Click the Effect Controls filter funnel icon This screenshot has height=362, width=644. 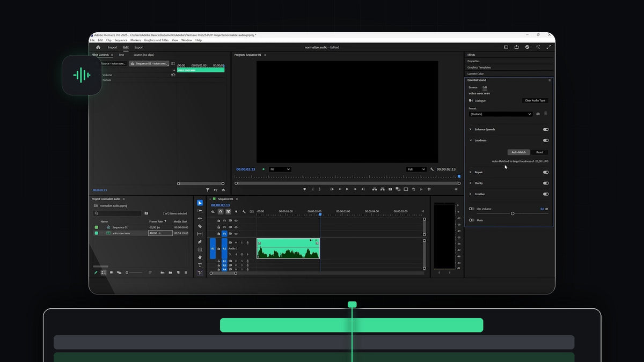tap(208, 190)
